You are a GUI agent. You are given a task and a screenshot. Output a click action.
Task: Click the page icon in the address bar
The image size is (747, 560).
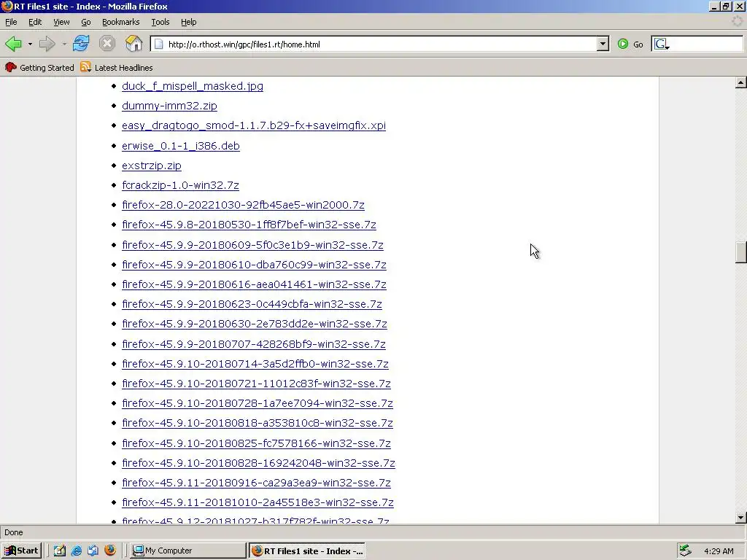pos(159,44)
